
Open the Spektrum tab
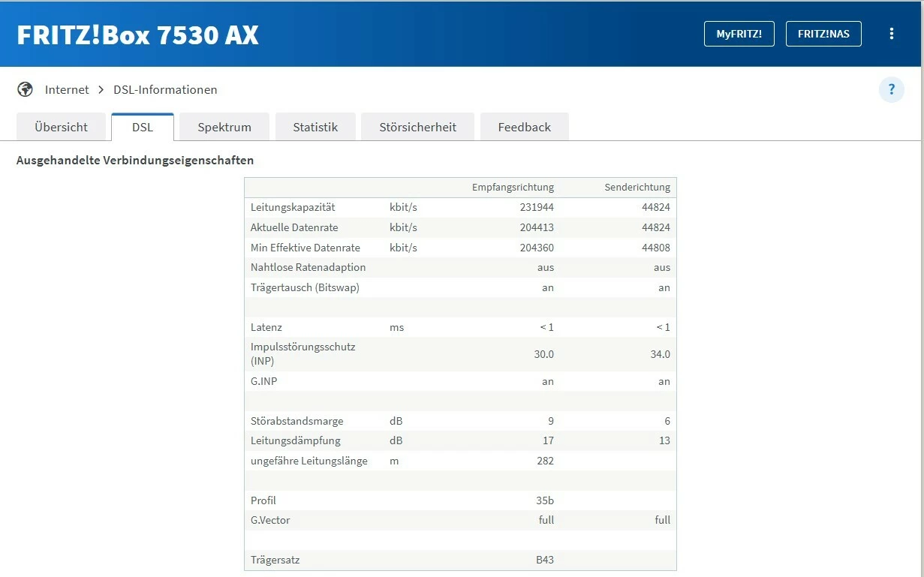pyautogui.click(x=224, y=128)
